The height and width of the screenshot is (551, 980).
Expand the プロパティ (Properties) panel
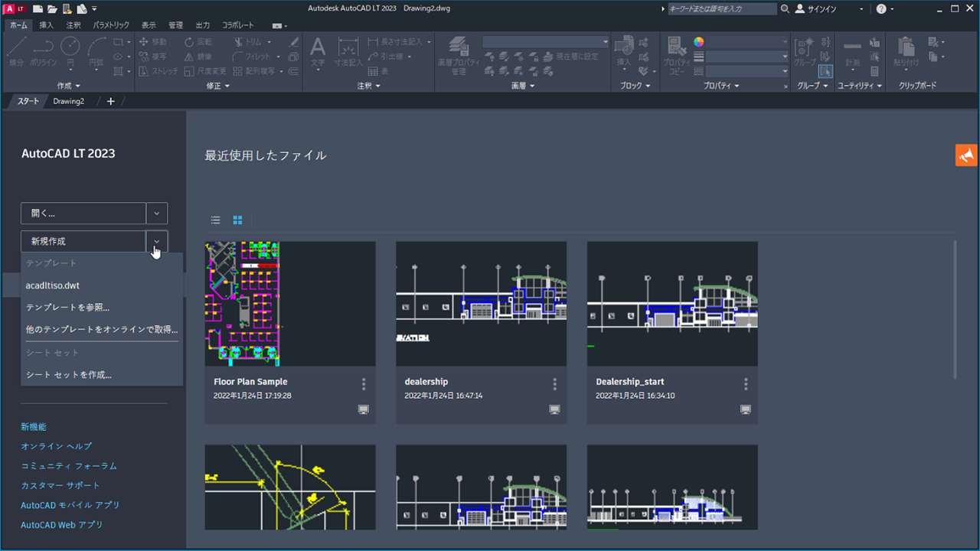(x=722, y=86)
